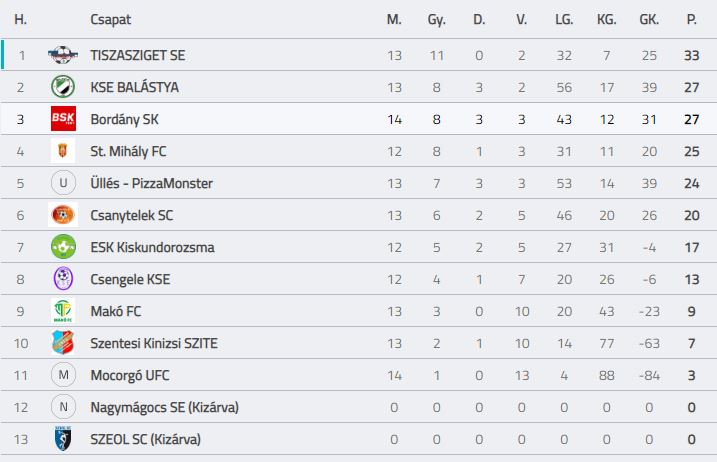The width and height of the screenshot is (717, 462).
Task: Select the Nagymágocs SE (Kizárva) team name
Action: tap(165, 408)
